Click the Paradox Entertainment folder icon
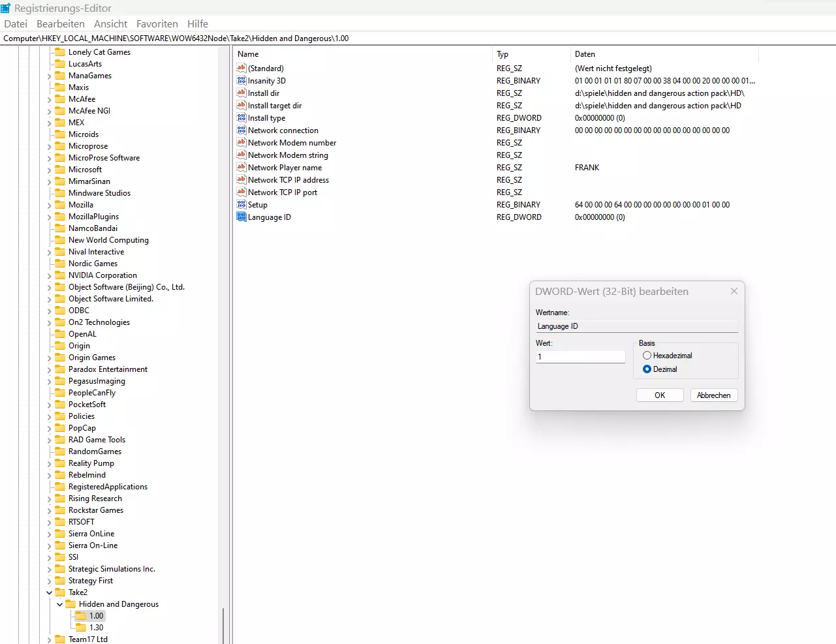This screenshot has width=836, height=644. point(60,369)
